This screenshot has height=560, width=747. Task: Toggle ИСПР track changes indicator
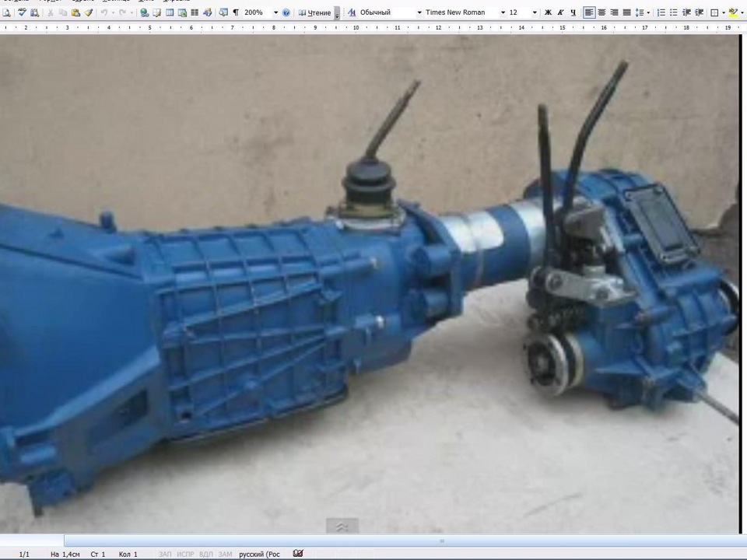click(x=185, y=555)
